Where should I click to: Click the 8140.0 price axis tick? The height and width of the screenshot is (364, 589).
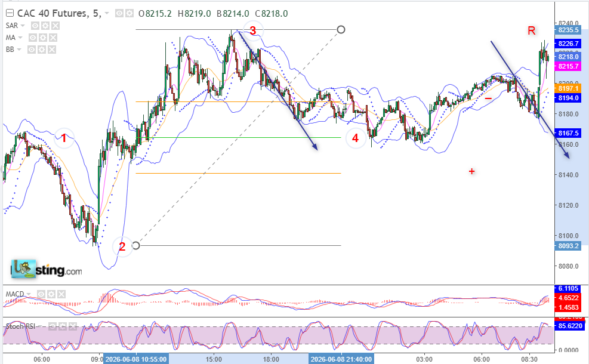(568, 175)
